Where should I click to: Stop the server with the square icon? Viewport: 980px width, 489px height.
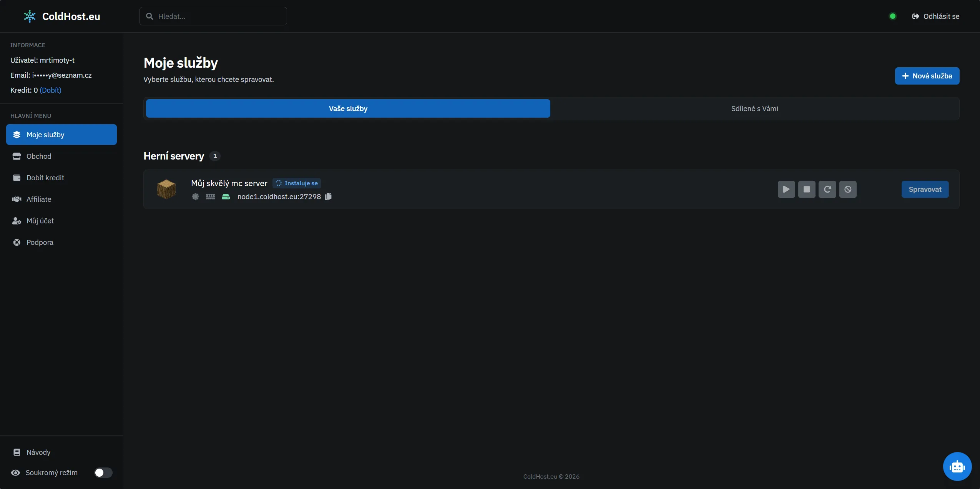tap(807, 189)
